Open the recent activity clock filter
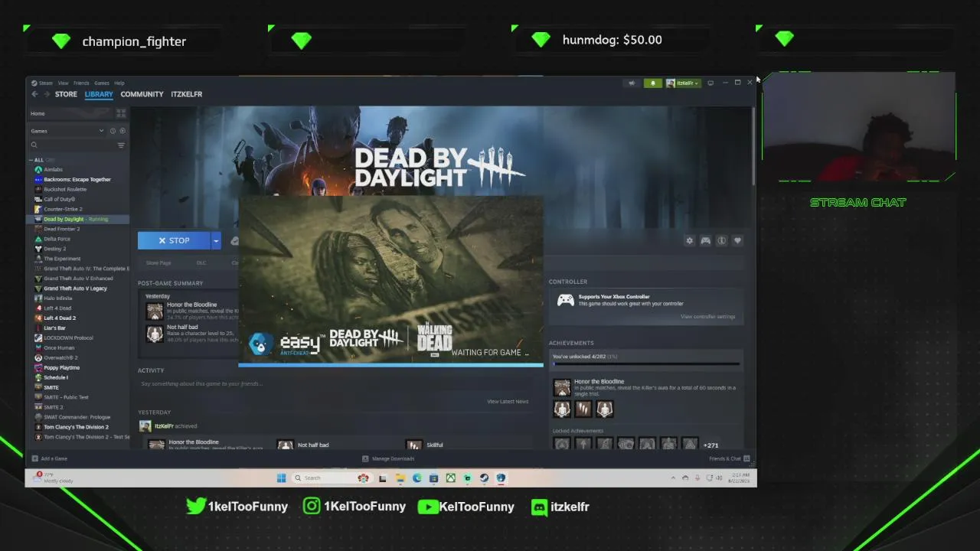This screenshot has height=551, width=980. [x=113, y=131]
